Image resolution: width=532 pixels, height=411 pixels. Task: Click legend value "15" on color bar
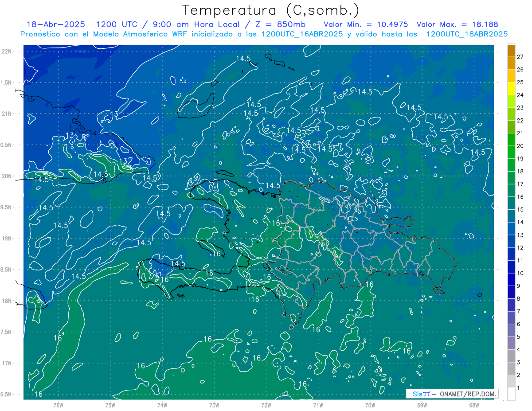[520, 210]
